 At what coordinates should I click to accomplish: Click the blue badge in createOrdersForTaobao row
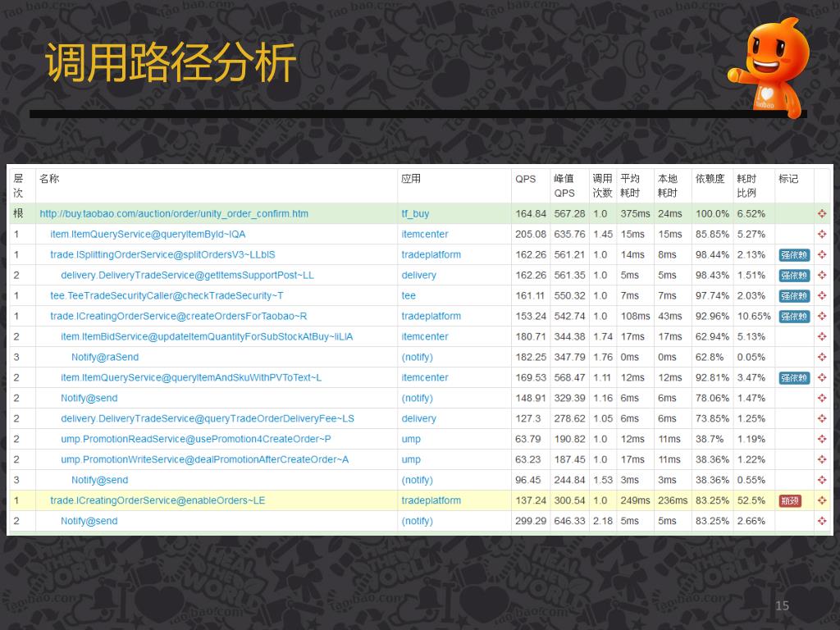(x=794, y=316)
